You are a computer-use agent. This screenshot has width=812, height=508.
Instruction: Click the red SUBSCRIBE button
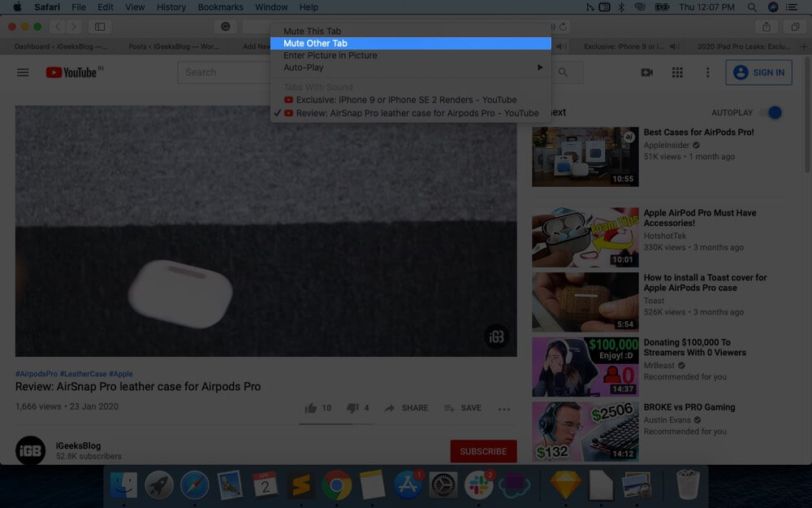[x=483, y=451]
